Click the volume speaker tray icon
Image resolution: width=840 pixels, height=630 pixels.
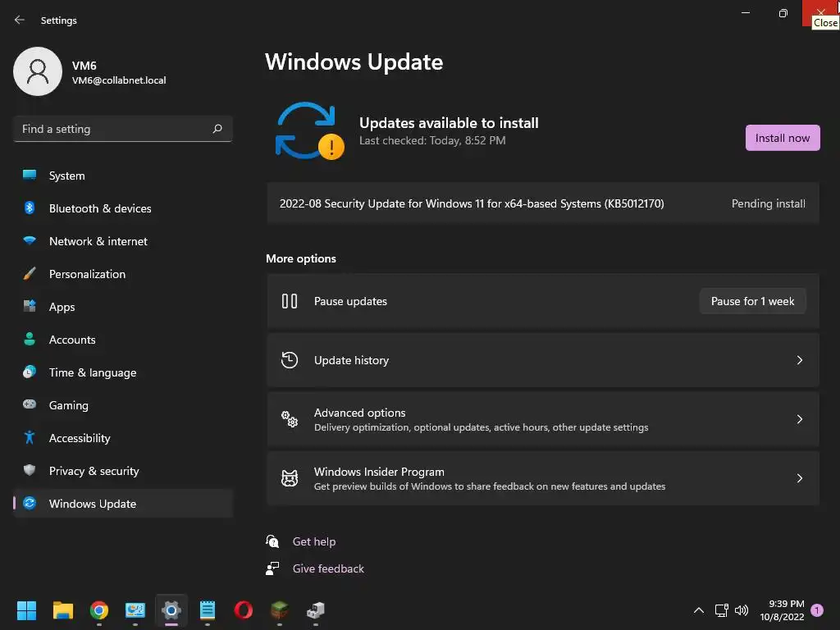tap(742, 609)
